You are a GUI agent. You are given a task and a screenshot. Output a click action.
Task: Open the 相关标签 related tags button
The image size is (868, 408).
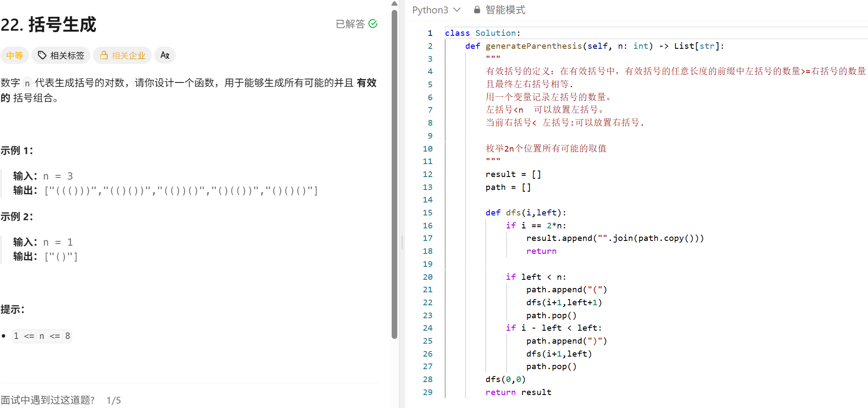pyautogui.click(x=61, y=55)
